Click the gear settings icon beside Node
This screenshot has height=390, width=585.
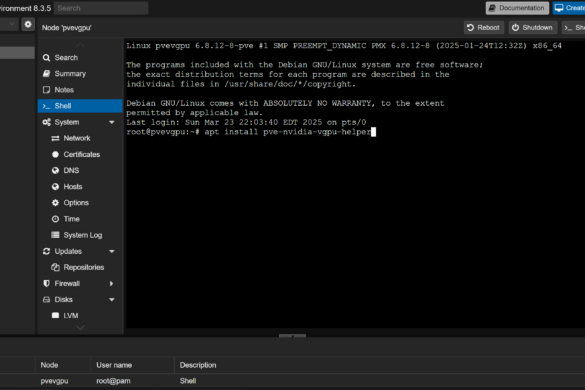click(x=28, y=25)
